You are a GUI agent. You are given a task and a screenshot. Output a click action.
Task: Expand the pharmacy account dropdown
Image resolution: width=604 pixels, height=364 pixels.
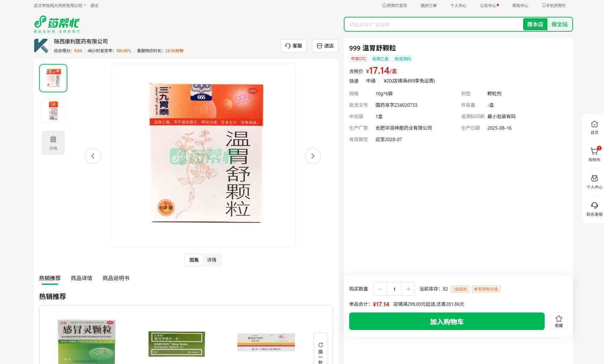tap(85, 5)
